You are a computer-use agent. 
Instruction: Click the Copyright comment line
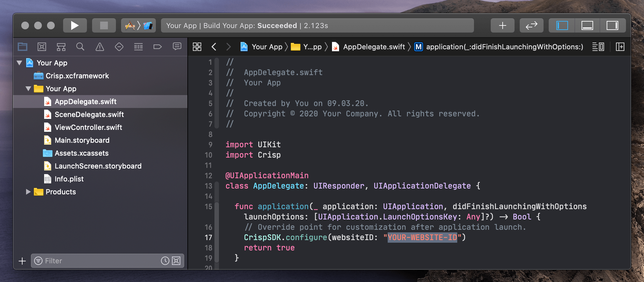point(353,114)
